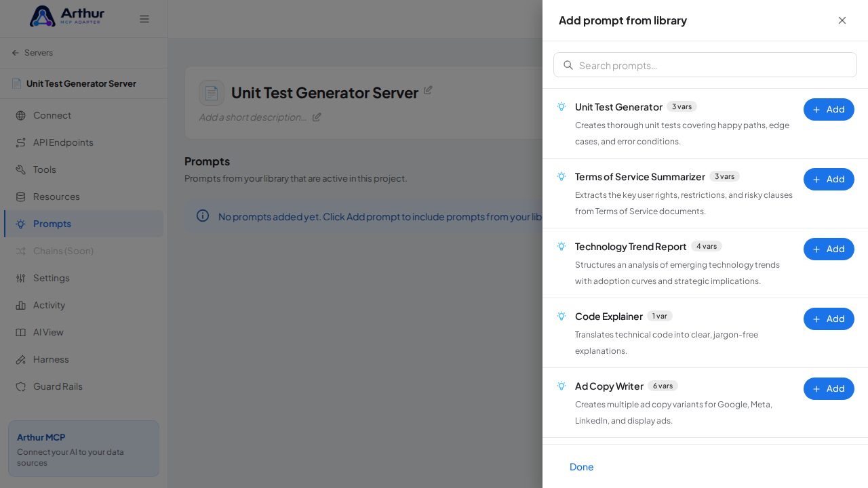This screenshot has height=488, width=868.
Task: Open Guard Rails in the sidebar
Action: pyautogui.click(x=83, y=386)
